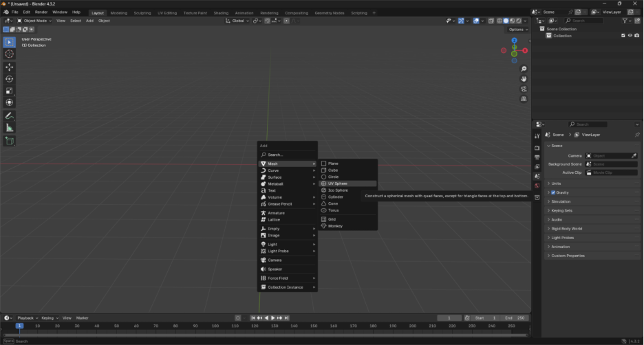Switch to the Sculpting workspace tab
The height and width of the screenshot is (345, 644).
(142, 12)
